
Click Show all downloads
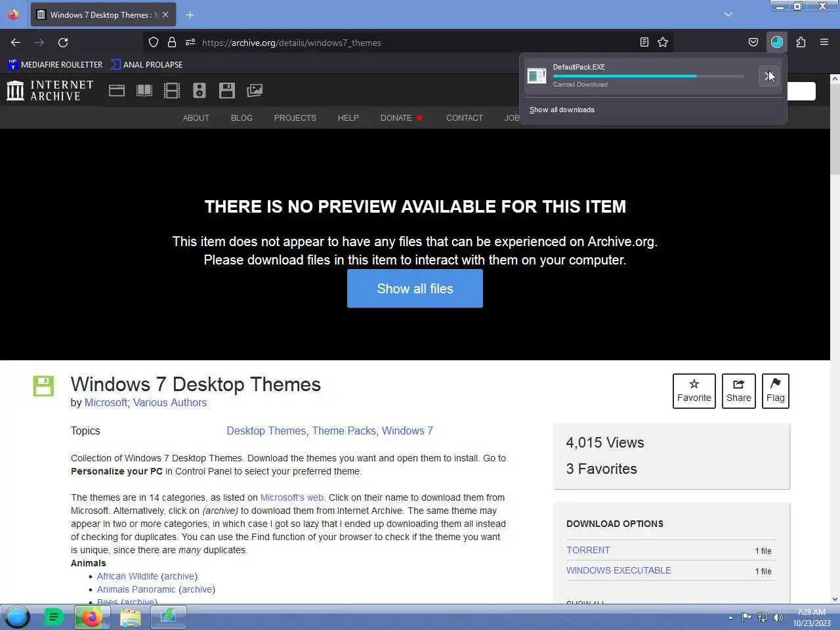pyautogui.click(x=562, y=110)
